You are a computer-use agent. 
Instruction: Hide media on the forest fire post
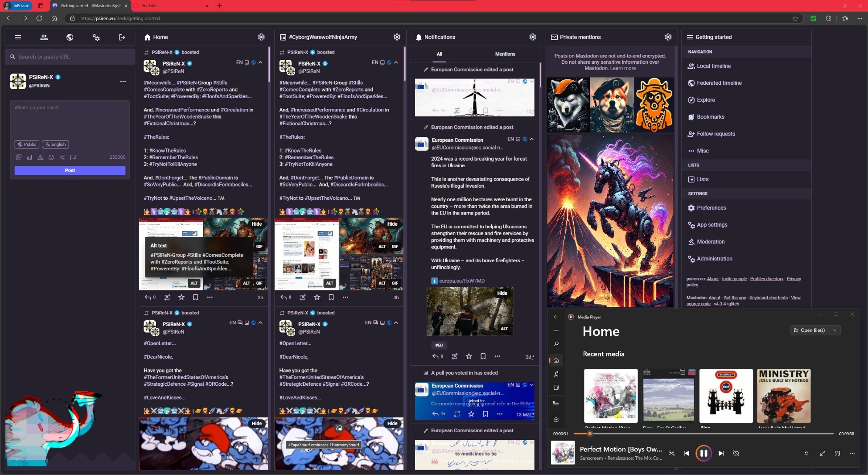[x=502, y=293]
